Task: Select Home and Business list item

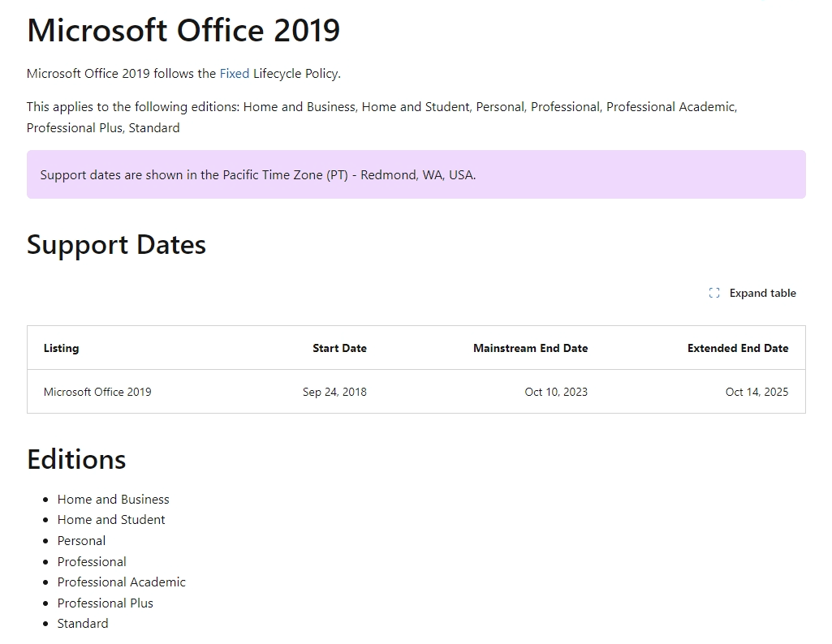Action: (x=113, y=500)
